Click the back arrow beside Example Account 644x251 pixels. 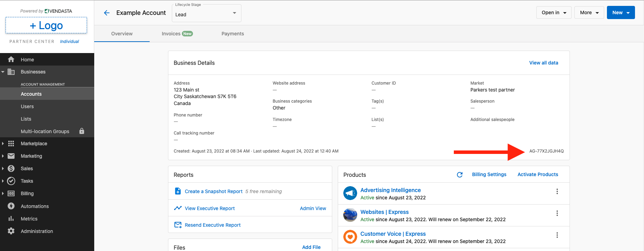(x=107, y=13)
